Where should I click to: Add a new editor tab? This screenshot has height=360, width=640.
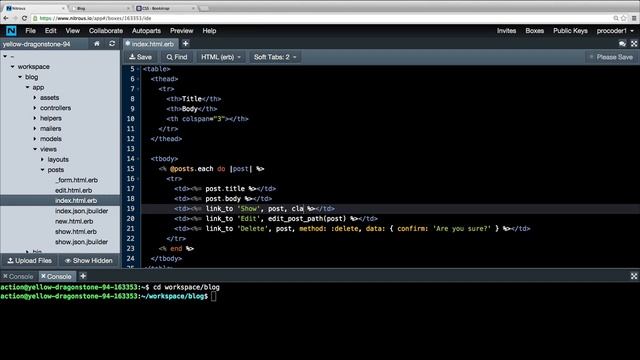pyautogui.click(x=185, y=44)
